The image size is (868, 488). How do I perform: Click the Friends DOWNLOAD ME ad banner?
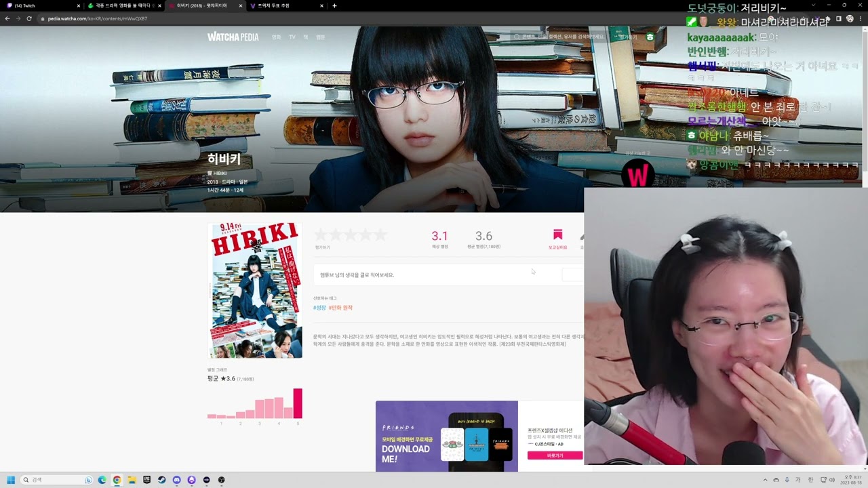446,436
